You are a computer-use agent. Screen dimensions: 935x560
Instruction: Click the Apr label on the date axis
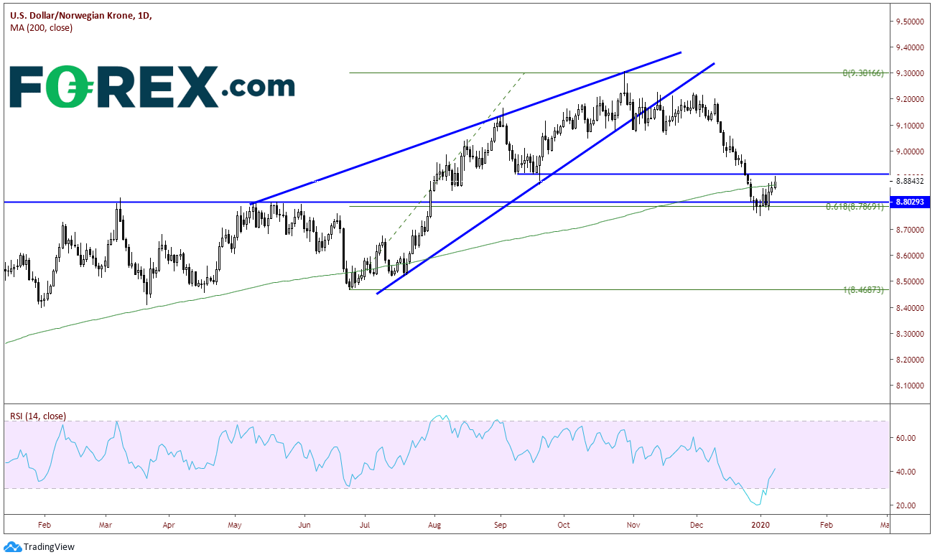[x=168, y=526]
